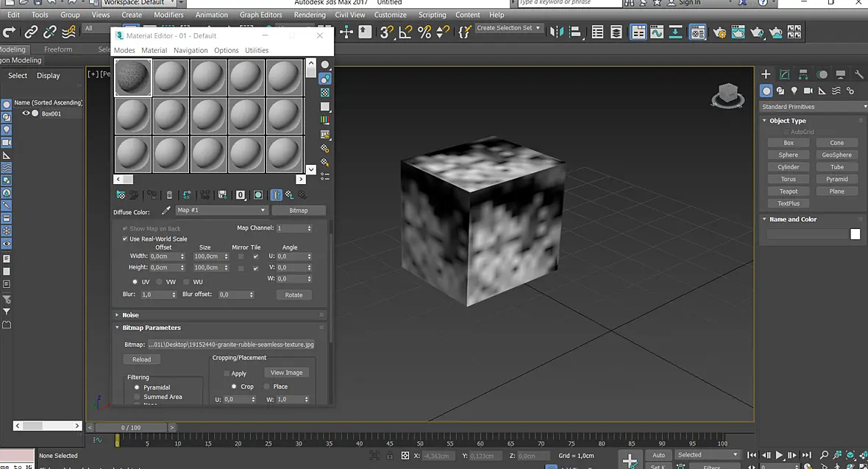The height and width of the screenshot is (469, 868).
Task: Click Go to Parent icon
Action: point(289,194)
